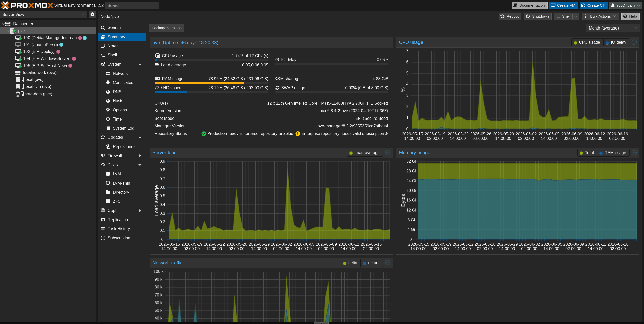Screen dimensions: 644x324
Task: Open the Notes menu item
Action: pos(122,46)
